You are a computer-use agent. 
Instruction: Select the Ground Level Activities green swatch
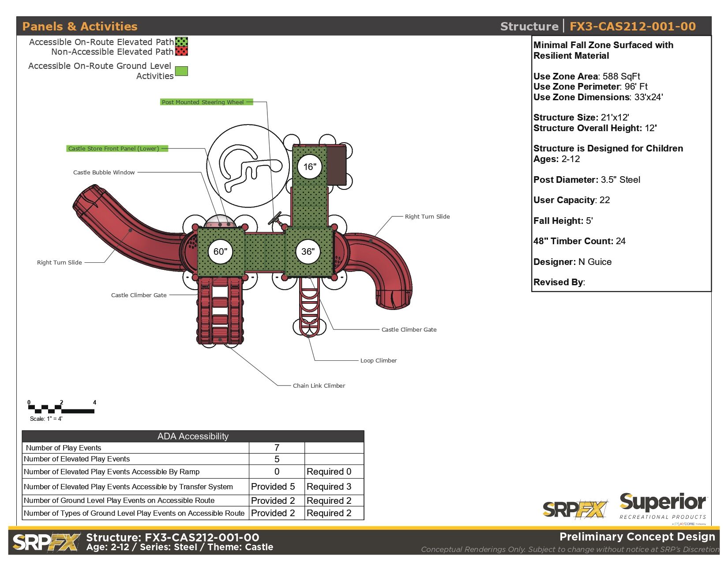click(x=181, y=71)
